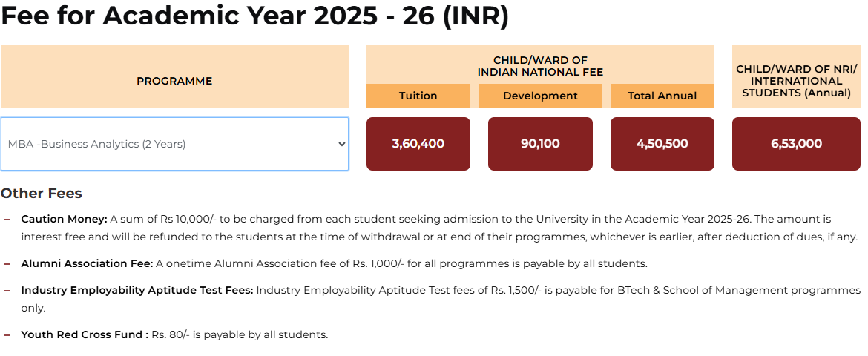
Task: Select the PROGRAMME header cell
Action: tap(174, 81)
